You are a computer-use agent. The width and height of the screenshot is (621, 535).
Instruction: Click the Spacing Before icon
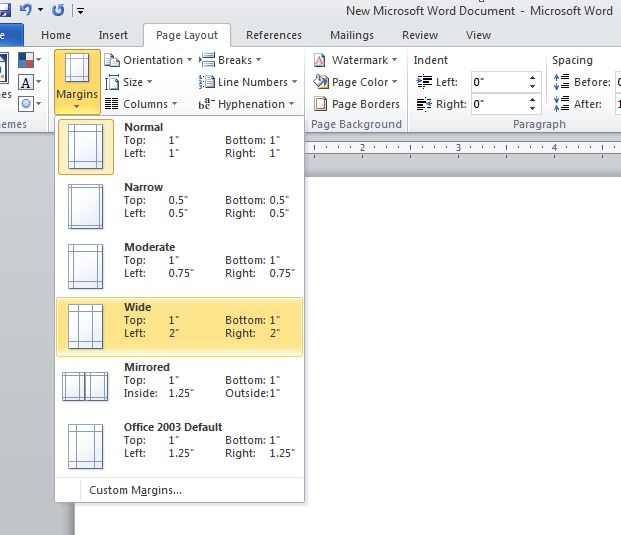tap(562, 82)
